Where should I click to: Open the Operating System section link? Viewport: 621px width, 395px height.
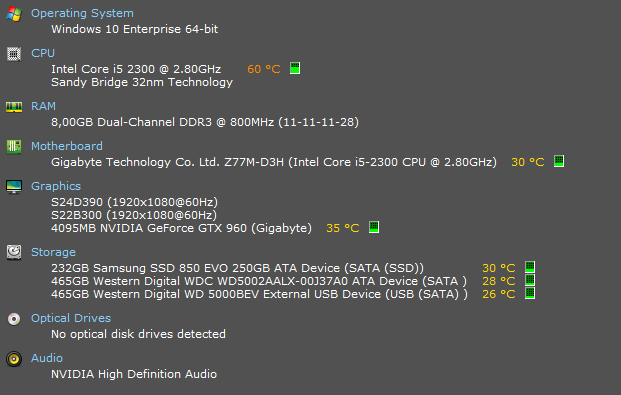(82, 13)
